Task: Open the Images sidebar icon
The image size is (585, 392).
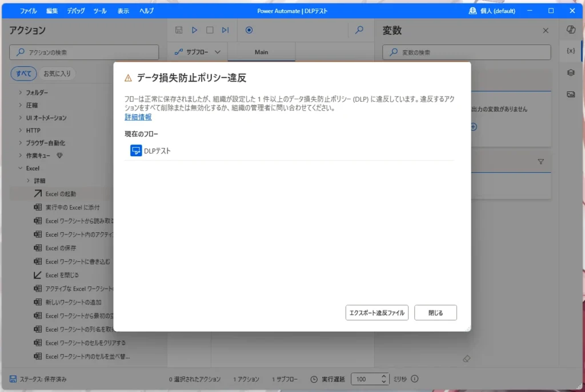Action: [x=571, y=94]
